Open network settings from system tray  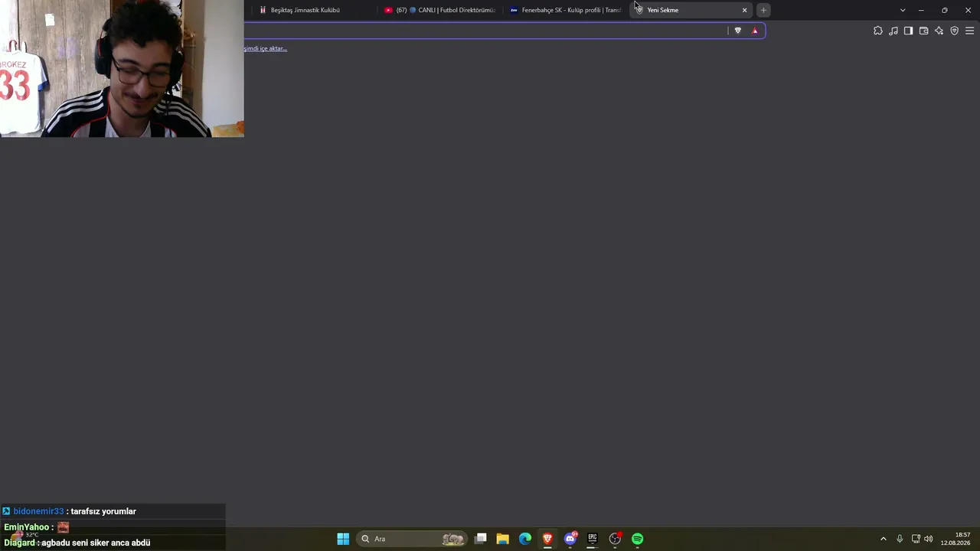(916, 539)
